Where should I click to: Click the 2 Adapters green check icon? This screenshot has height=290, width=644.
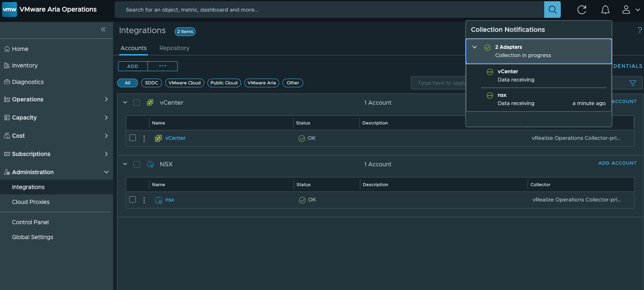pyautogui.click(x=487, y=48)
